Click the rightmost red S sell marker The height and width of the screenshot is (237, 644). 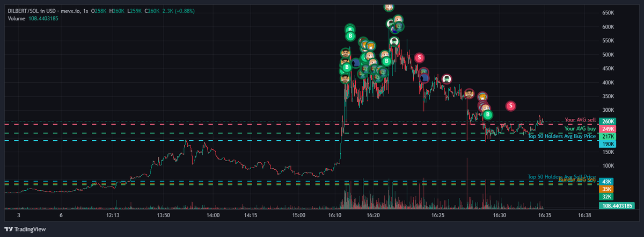point(511,105)
